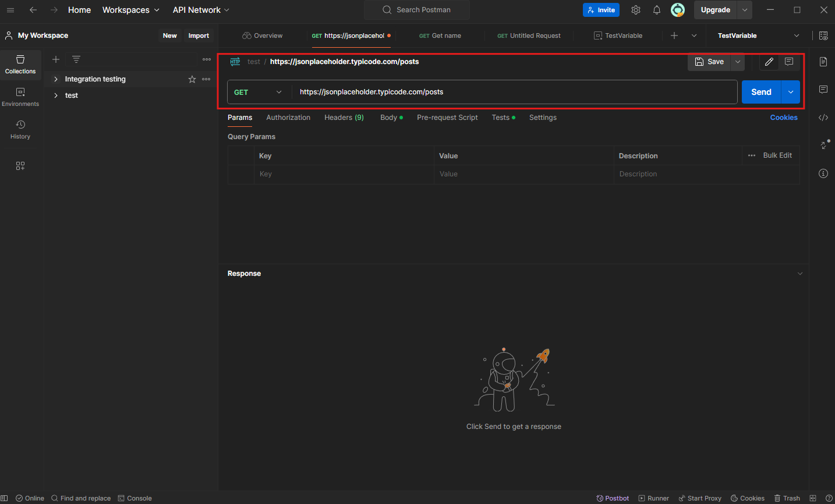
Task: Expand the Integration testing collection
Action: pyautogui.click(x=56, y=79)
